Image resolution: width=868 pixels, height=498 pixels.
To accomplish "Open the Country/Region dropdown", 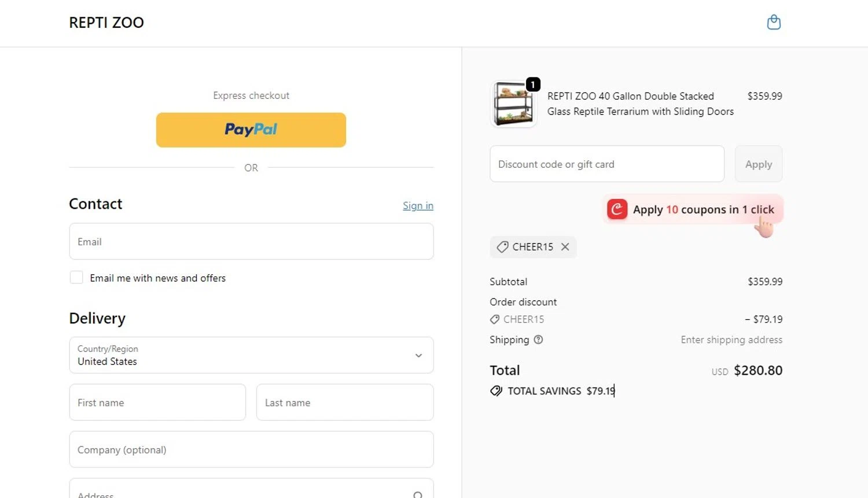I will coord(251,355).
